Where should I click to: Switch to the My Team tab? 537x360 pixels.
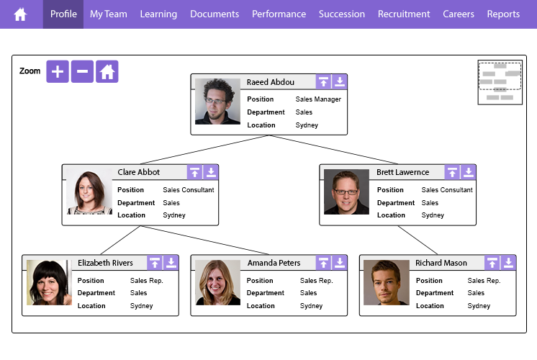tap(108, 14)
